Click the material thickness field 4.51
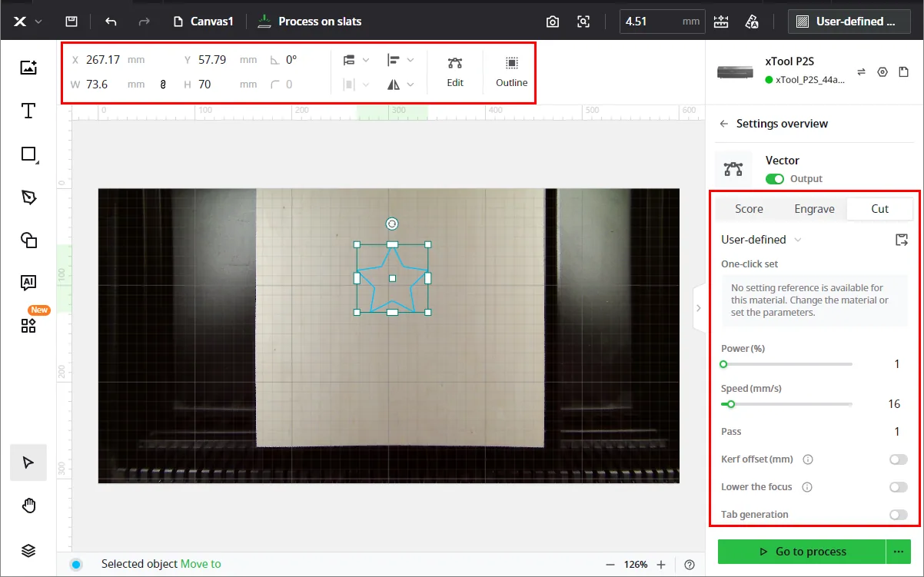924x577 pixels. coord(663,22)
